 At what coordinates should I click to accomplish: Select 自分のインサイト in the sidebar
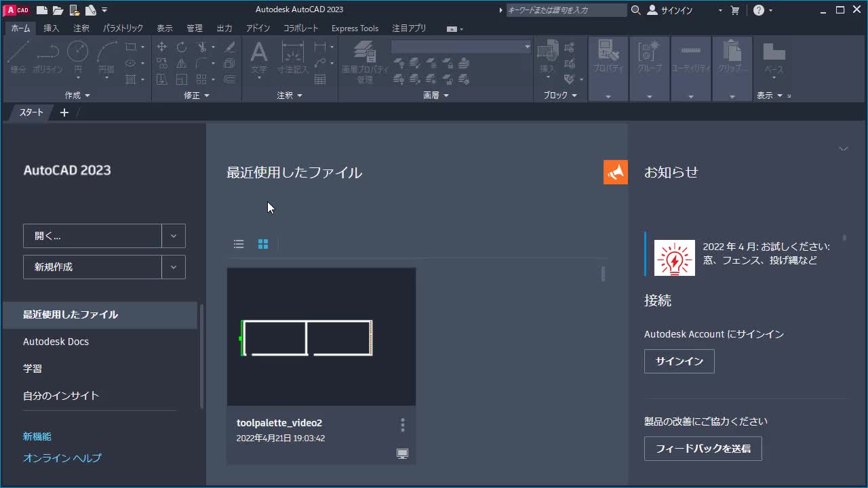point(61,396)
